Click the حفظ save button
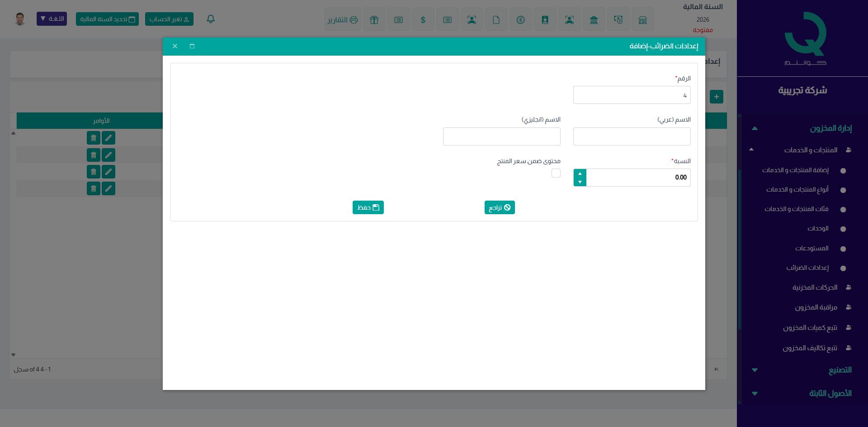The image size is (868, 427). (368, 207)
